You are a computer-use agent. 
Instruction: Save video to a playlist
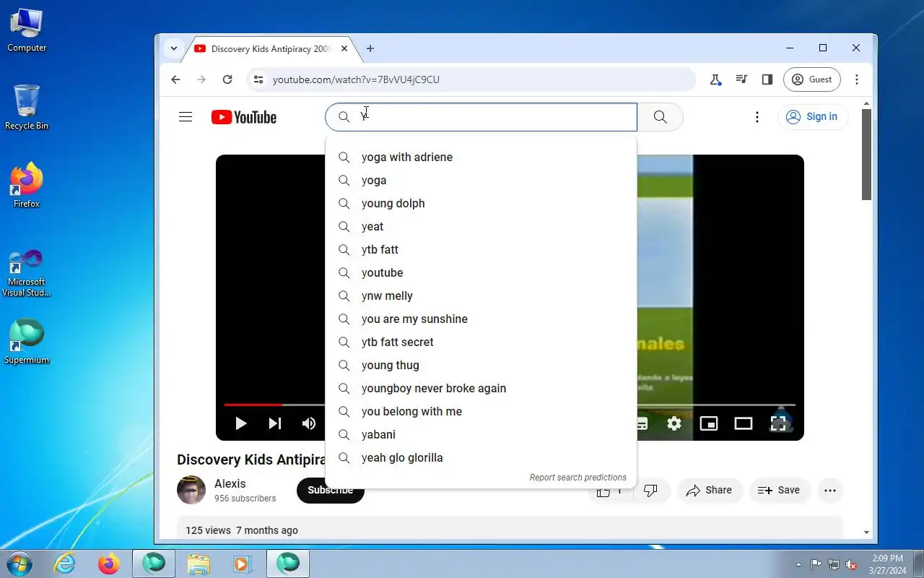(779, 491)
